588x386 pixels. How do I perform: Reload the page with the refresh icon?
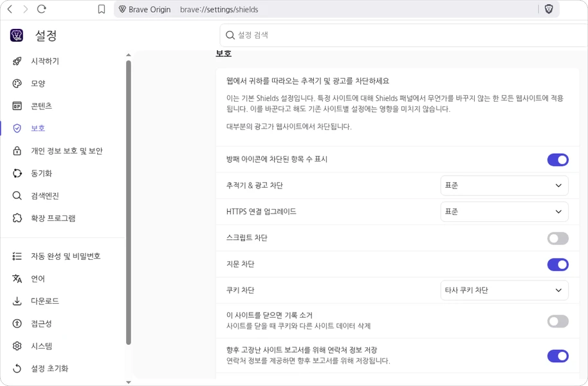(42, 9)
